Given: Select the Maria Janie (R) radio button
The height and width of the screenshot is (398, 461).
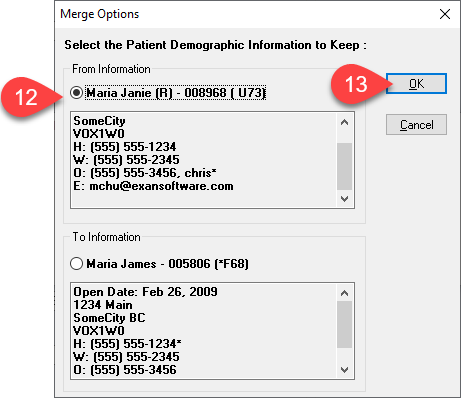Looking at the screenshot, I should (76, 93).
